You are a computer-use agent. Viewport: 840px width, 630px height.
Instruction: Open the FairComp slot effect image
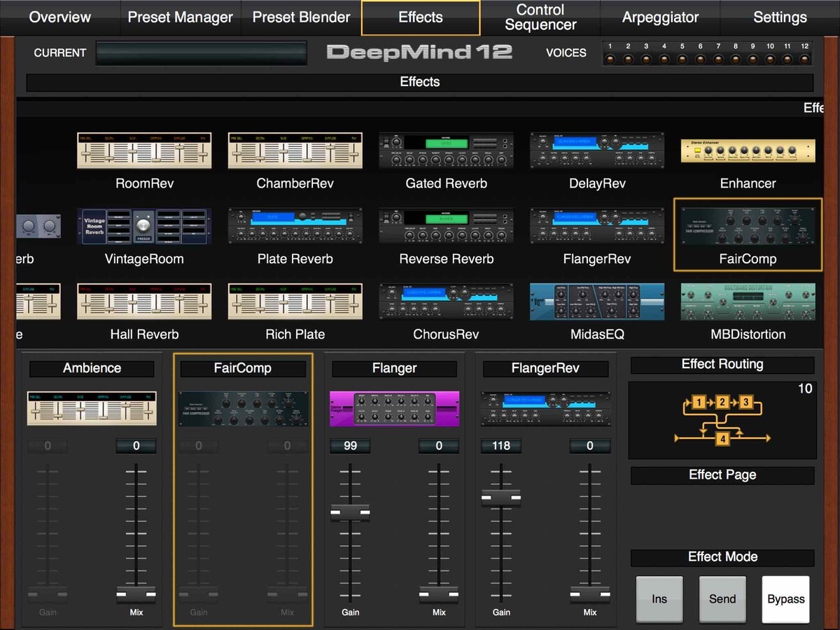[243, 408]
